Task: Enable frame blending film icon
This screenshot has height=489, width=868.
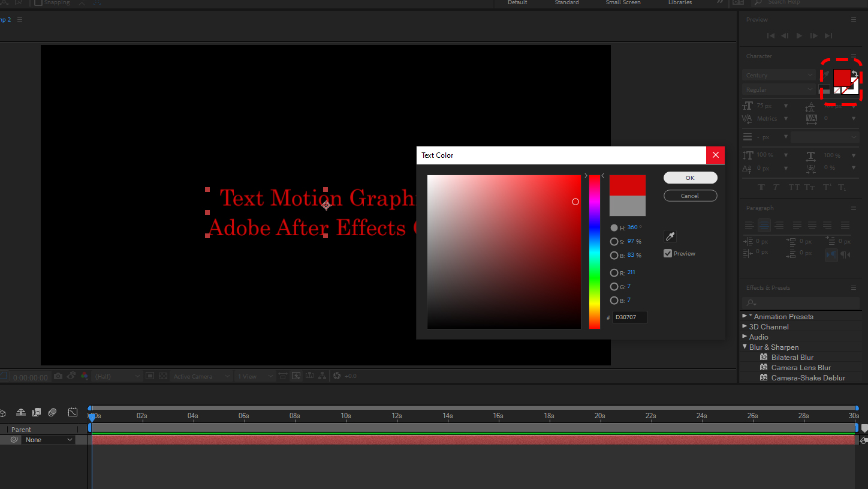Action: (37, 412)
